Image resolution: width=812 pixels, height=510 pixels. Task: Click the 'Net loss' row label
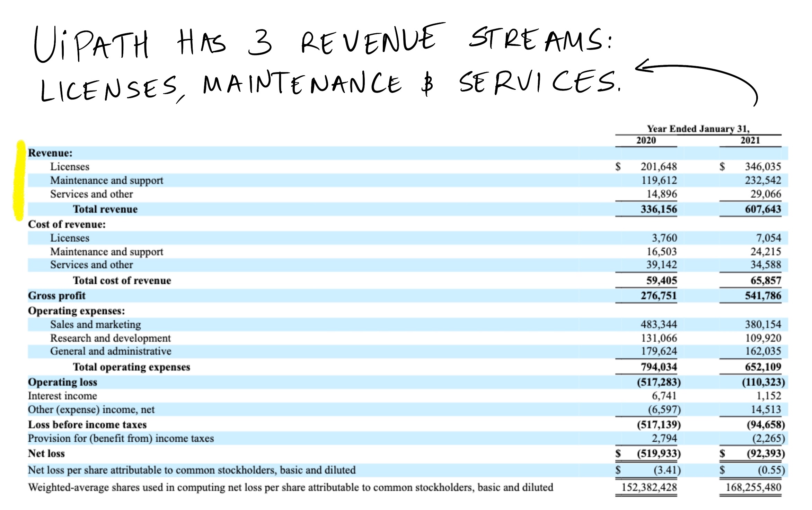46,453
